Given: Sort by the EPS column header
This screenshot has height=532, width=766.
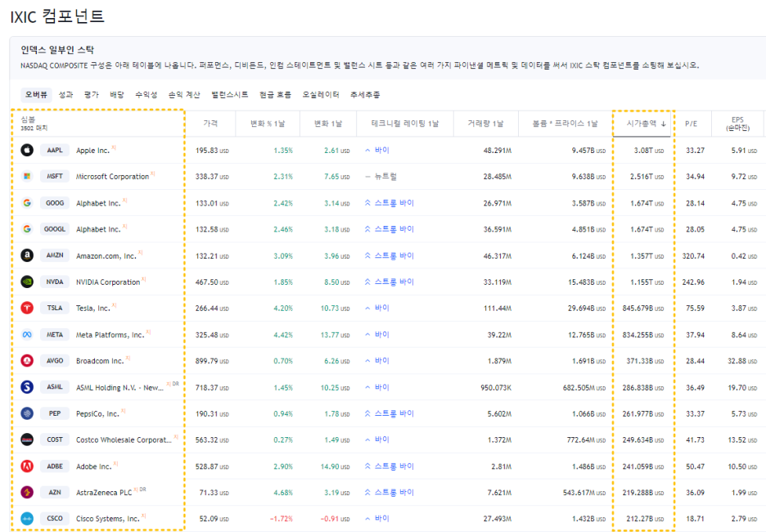Looking at the screenshot, I should (737, 124).
